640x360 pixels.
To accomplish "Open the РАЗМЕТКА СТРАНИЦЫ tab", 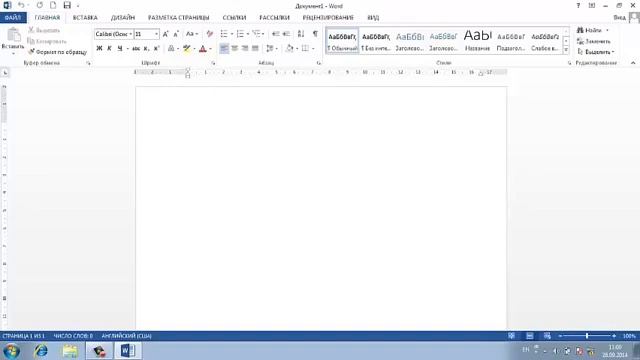I will click(x=178, y=18).
